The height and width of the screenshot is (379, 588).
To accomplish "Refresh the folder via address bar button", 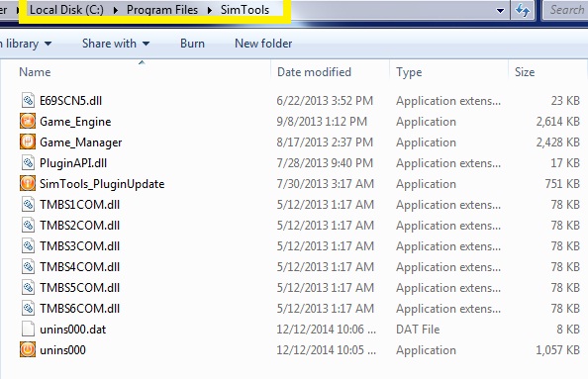I will pyautogui.click(x=523, y=10).
